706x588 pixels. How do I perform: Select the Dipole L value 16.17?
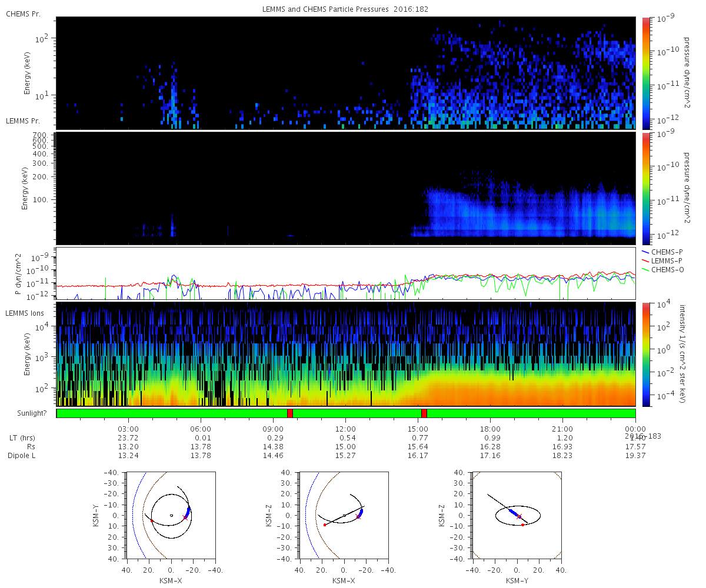tap(418, 456)
